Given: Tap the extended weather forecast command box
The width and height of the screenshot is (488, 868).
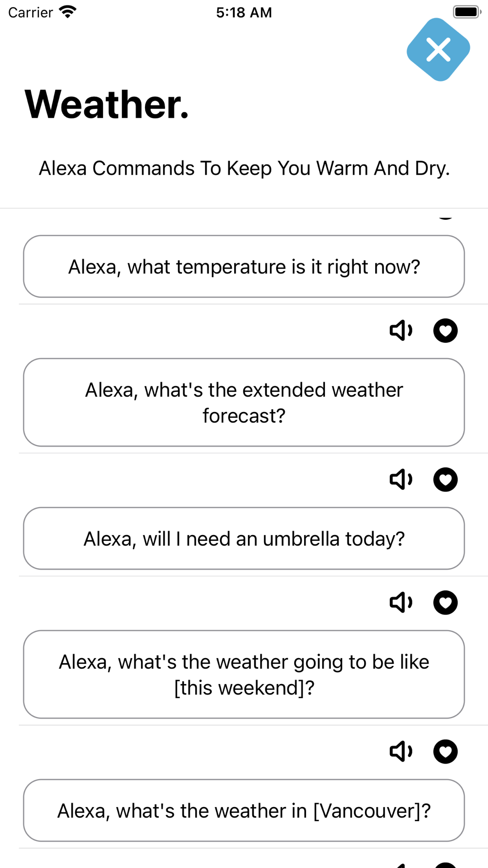Looking at the screenshot, I should [244, 402].
